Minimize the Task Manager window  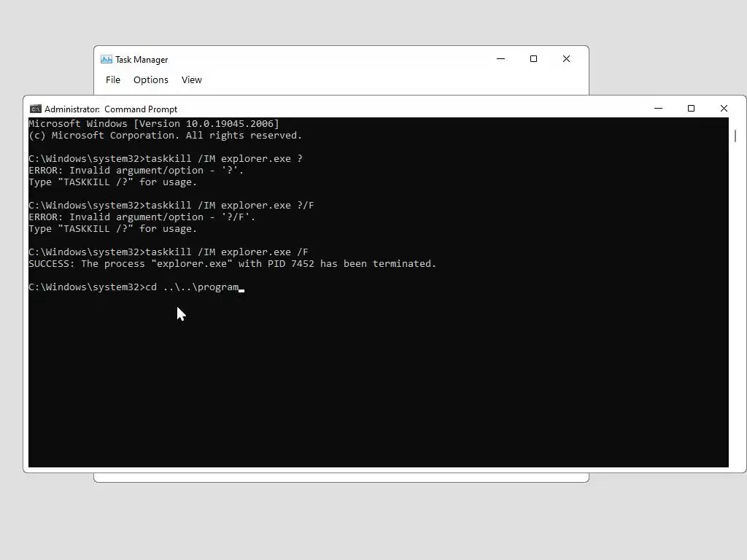coord(500,59)
